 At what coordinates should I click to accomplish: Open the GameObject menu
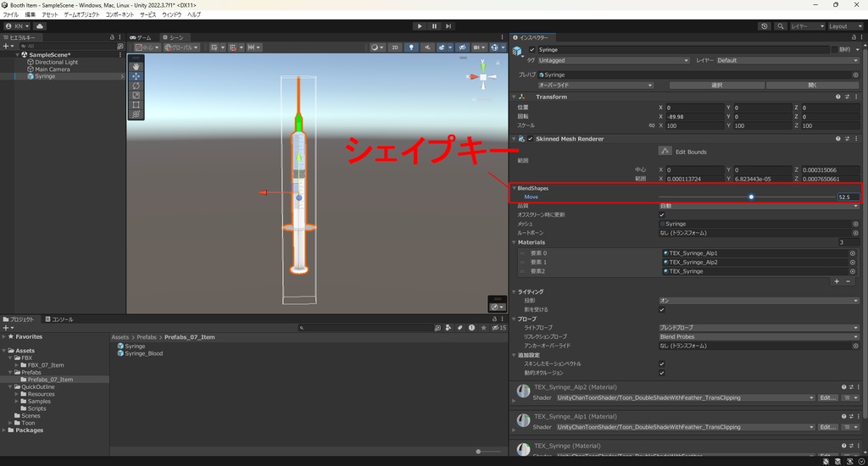pos(81,15)
